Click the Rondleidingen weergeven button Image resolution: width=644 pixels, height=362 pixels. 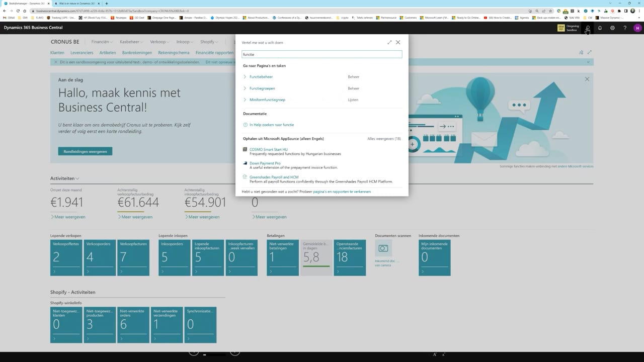(85, 151)
